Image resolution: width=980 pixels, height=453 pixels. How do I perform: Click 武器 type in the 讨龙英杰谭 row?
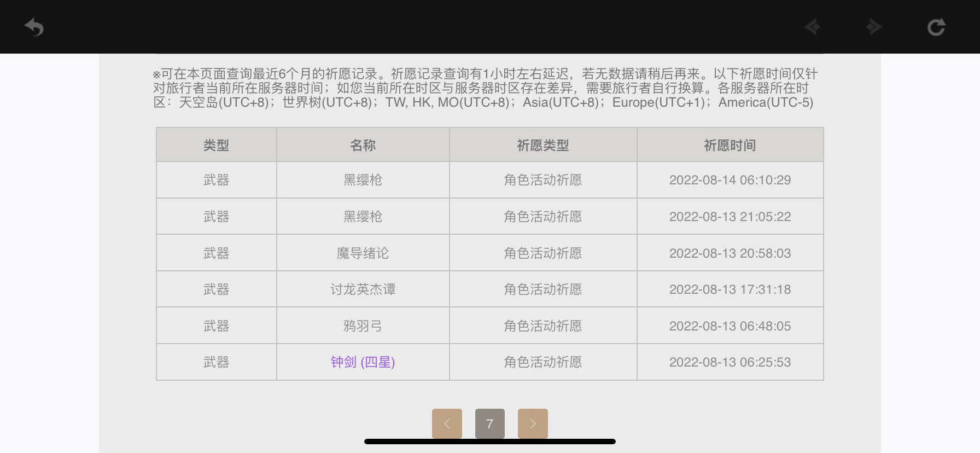[x=217, y=289]
